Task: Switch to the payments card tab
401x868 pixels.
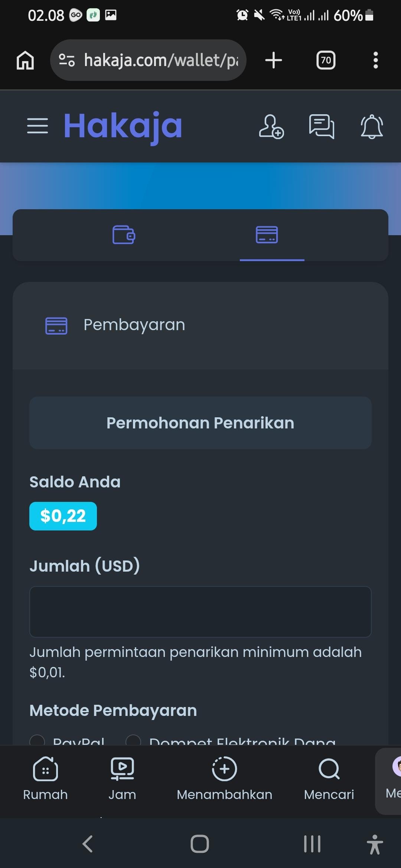Action: click(x=267, y=235)
